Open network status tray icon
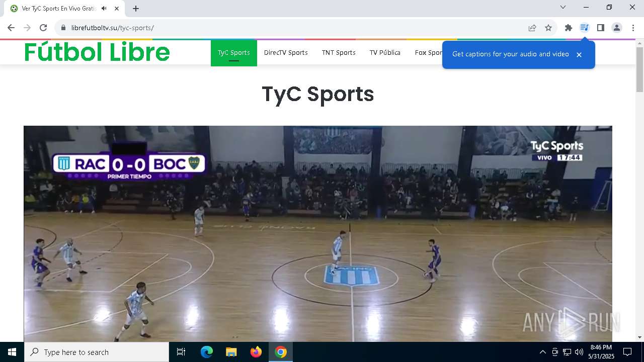 coord(567,352)
